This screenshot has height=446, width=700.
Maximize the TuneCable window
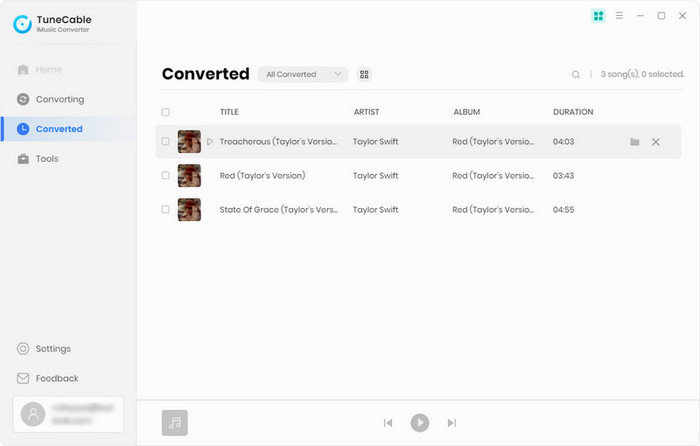point(661,16)
